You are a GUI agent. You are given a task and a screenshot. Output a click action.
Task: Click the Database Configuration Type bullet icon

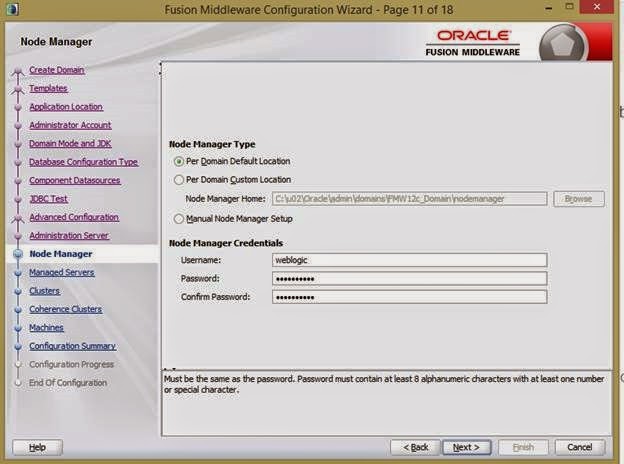[18, 162]
